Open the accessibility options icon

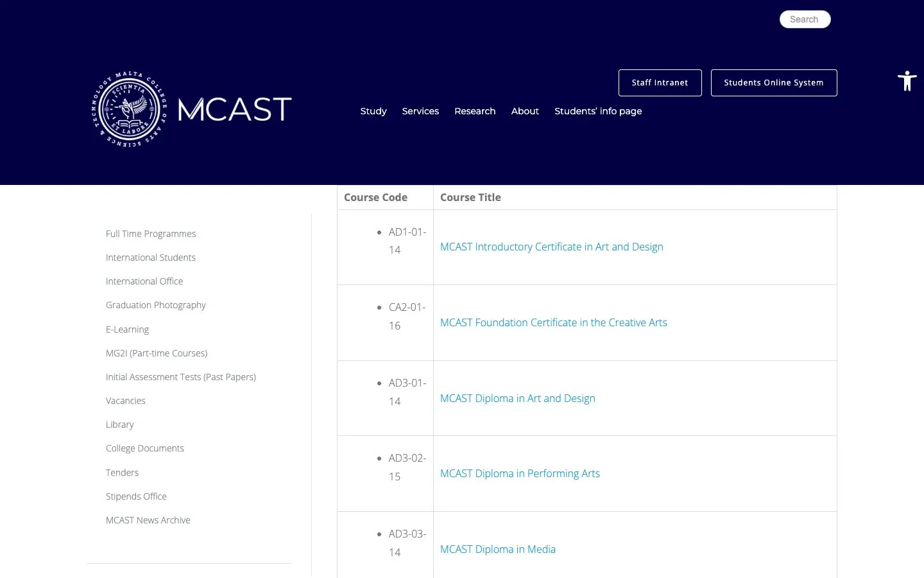tap(907, 81)
